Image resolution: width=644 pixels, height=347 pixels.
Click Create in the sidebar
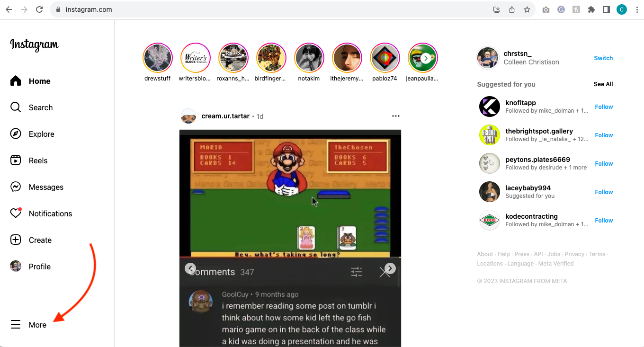tap(31, 240)
